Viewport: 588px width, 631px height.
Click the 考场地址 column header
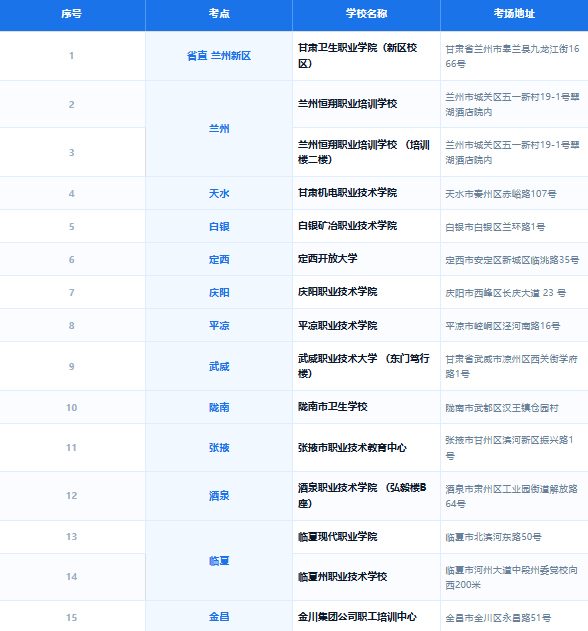click(x=514, y=14)
